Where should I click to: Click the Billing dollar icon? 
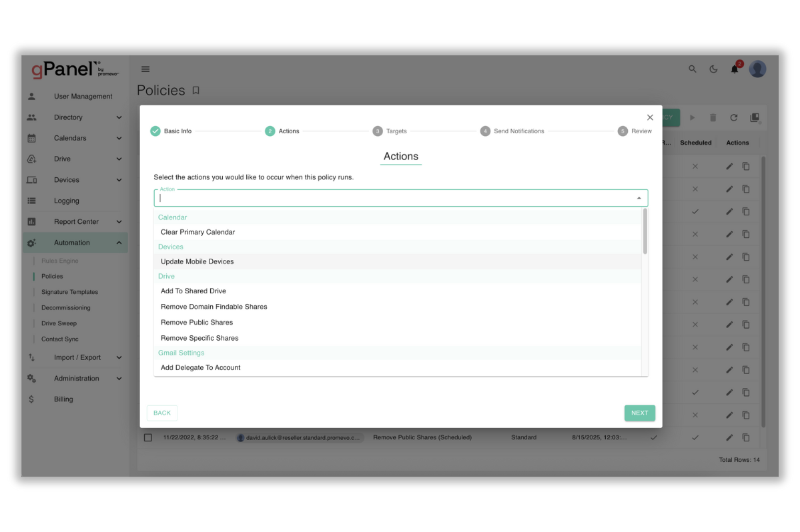(31, 399)
